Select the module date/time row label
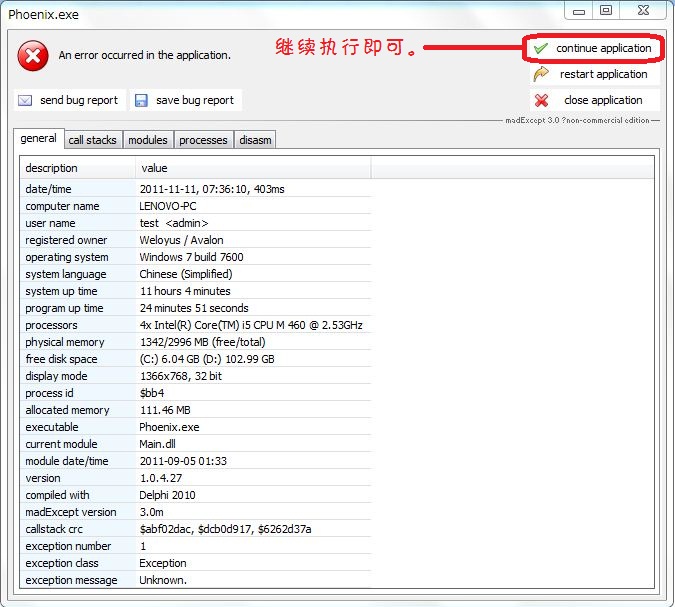This screenshot has height=607, width=675. click(67, 461)
